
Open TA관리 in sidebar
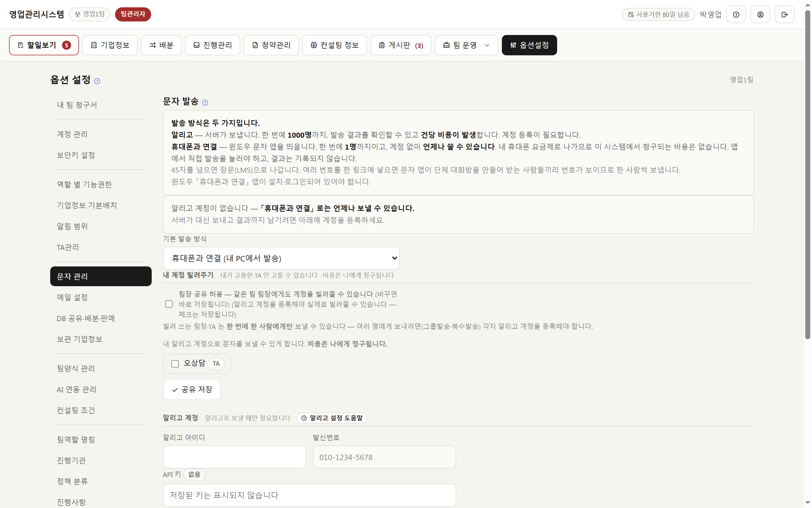(x=101, y=247)
